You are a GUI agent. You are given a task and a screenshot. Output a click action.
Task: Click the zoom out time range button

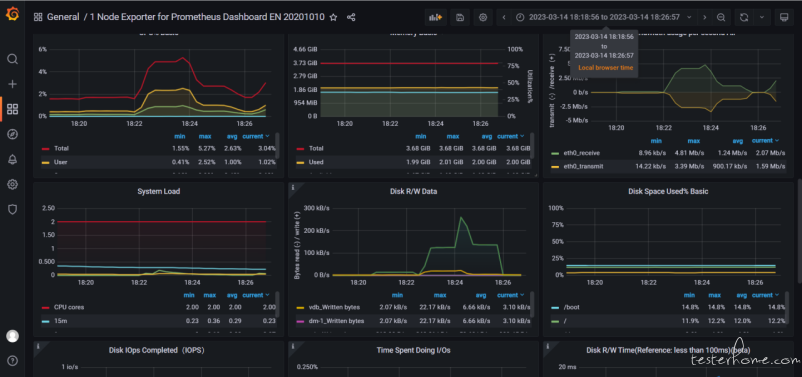721,17
